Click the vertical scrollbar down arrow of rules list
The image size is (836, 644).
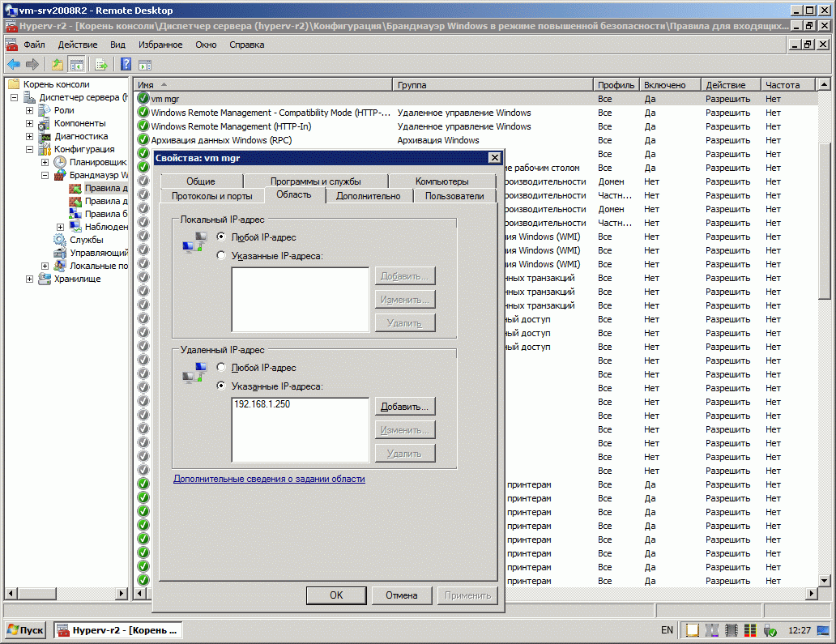825,581
